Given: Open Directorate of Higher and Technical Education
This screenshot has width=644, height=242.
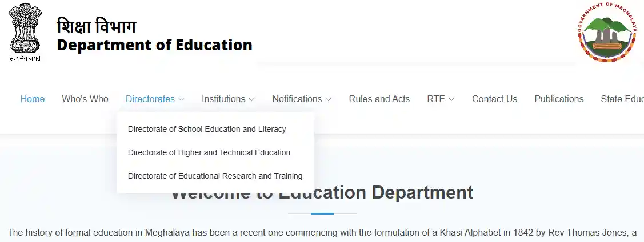Looking at the screenshot, I should (x=209, y=152).
